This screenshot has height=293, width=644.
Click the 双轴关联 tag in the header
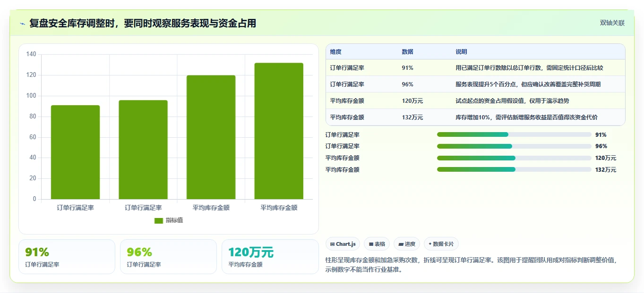click(x=612, y=23)
